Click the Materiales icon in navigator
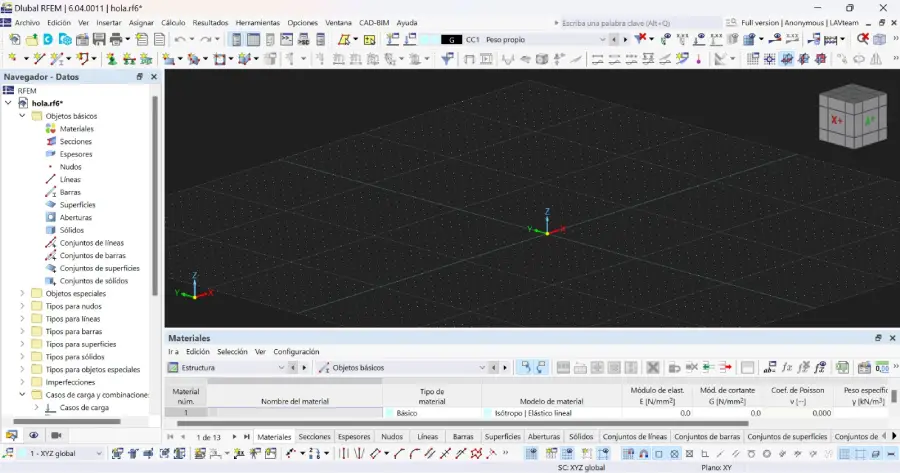 (51, 129)
